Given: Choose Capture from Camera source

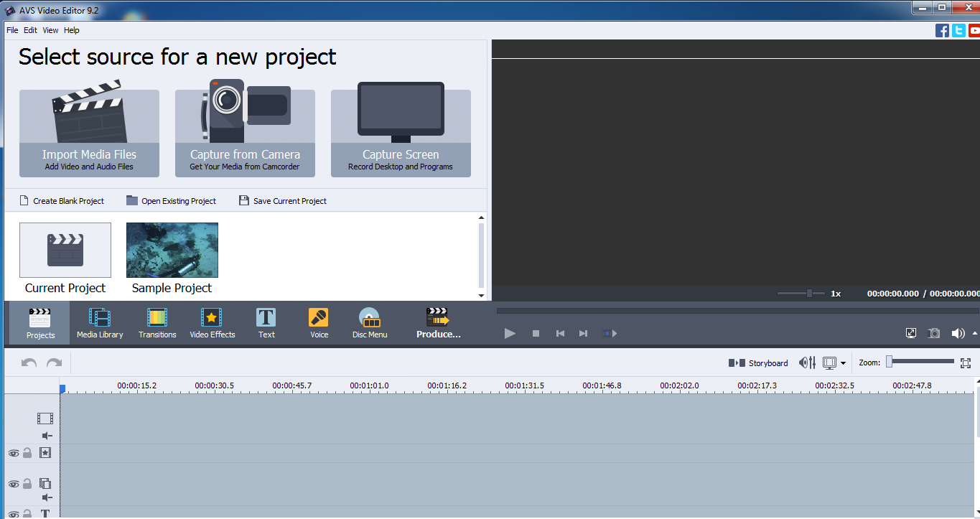Looking at the screenshot, I should 245,134.
